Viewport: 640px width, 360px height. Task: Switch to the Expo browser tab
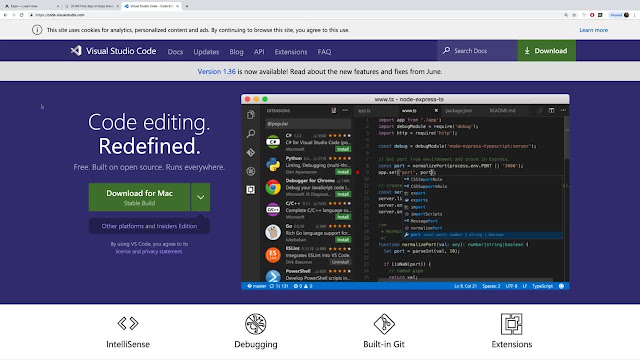(31, 6)
